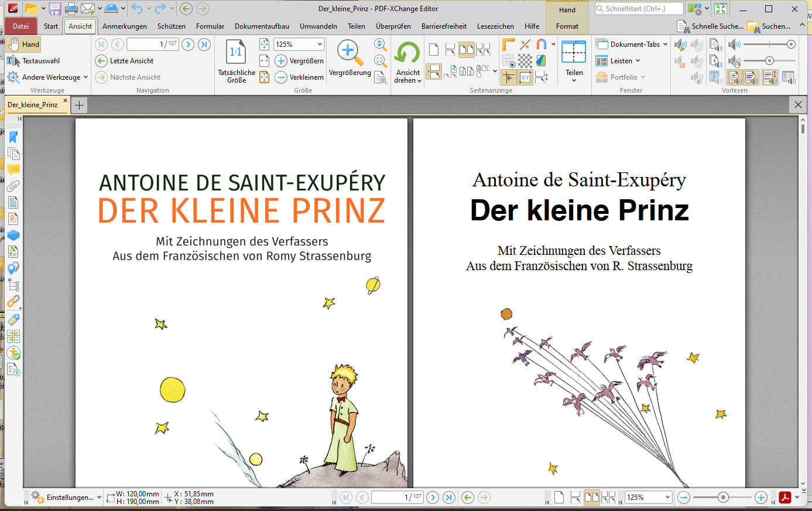Image resolution: width=812 pixels, height=511 pixels.
Task: Open the Destinations map pin pane
Action: (x=13, y=268)
